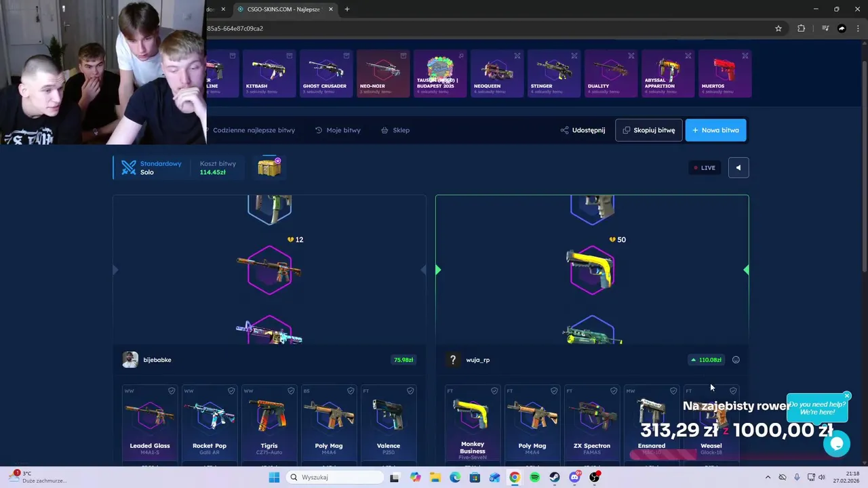
Task: Click the shield icon on Monkey Business card
Action: (494, 391)
